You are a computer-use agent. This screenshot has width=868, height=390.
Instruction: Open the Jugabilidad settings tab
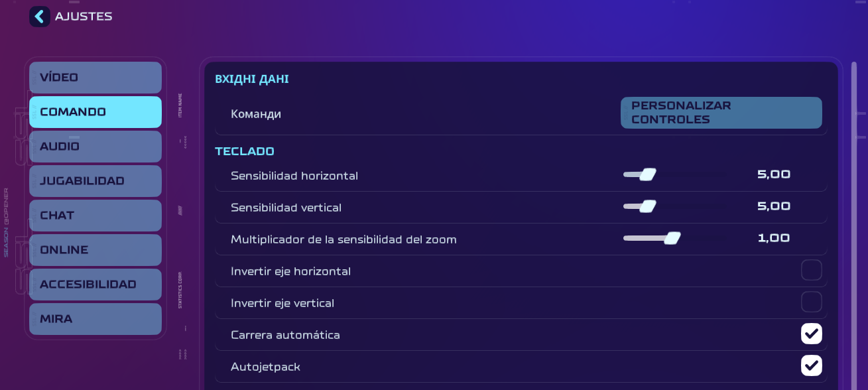(95, 181)
